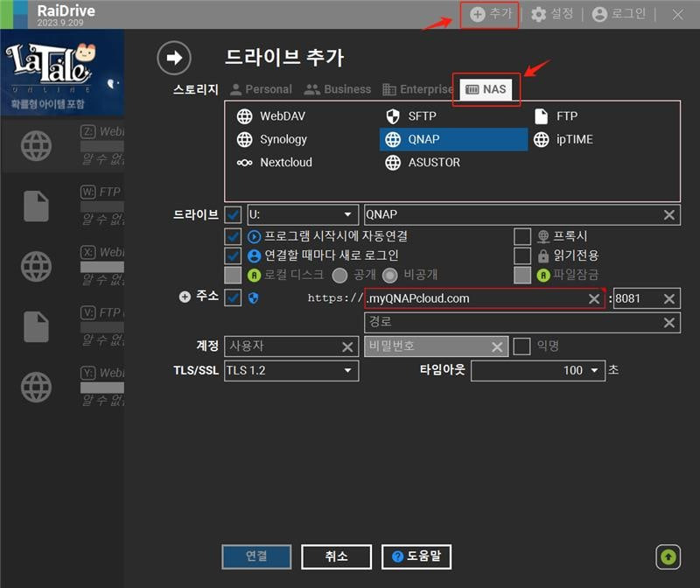Switch to the Personal storage tab
This screenshot has width=700, height=588.
[261, 89]
